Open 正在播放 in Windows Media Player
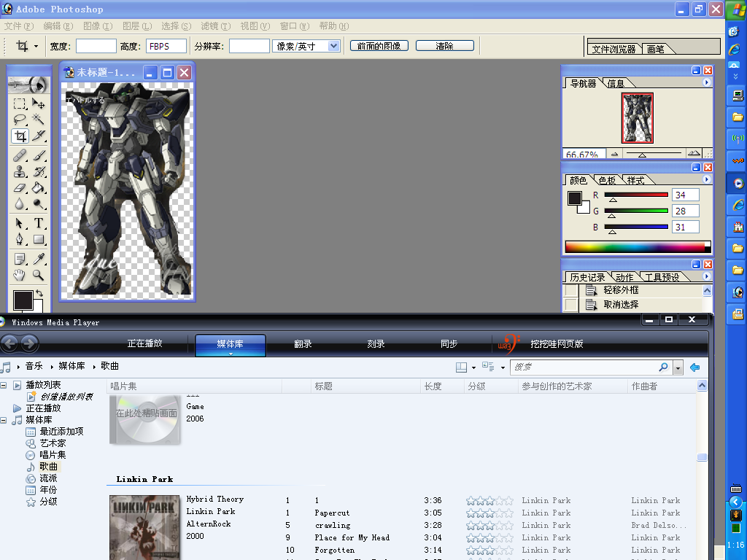Viewport: 747px width, 560px height. point(145,344)
